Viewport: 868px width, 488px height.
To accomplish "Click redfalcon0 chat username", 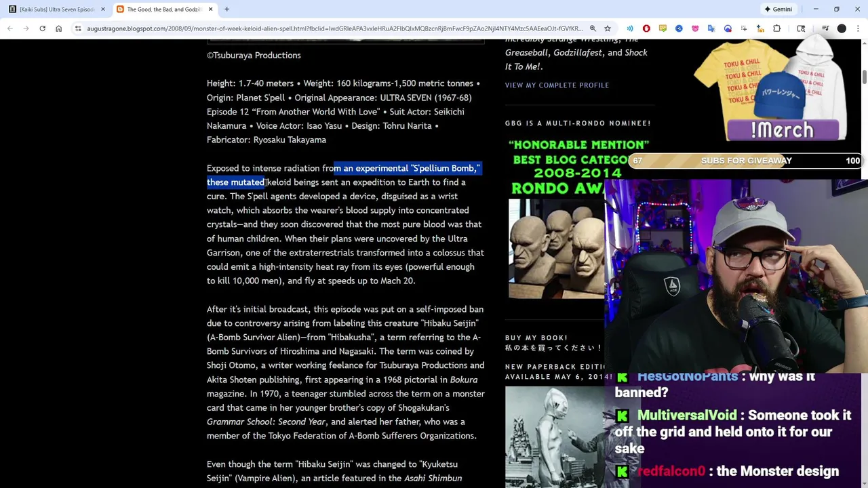I will click(x=671, y=471).
